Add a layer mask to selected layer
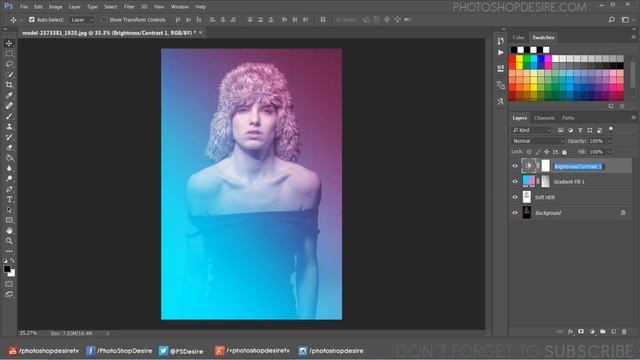Screen dimensions: 640x360 pos(581,331)
